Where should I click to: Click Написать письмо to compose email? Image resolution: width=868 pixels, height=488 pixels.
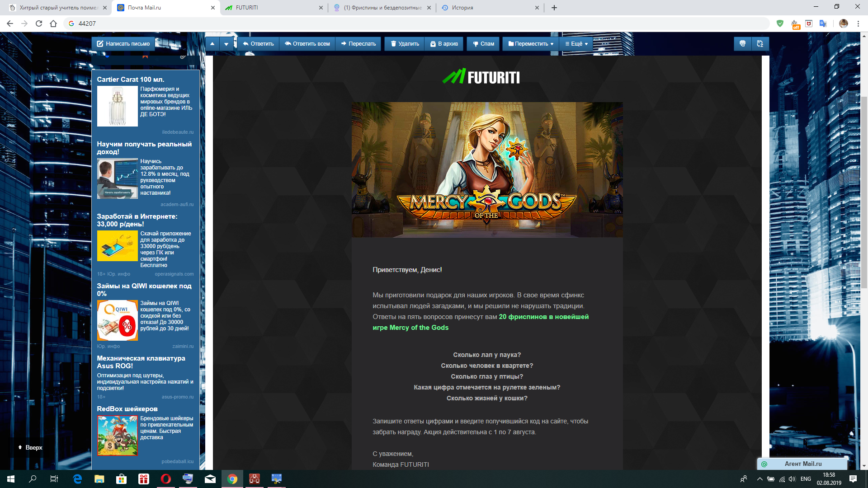tap(123, 44)
